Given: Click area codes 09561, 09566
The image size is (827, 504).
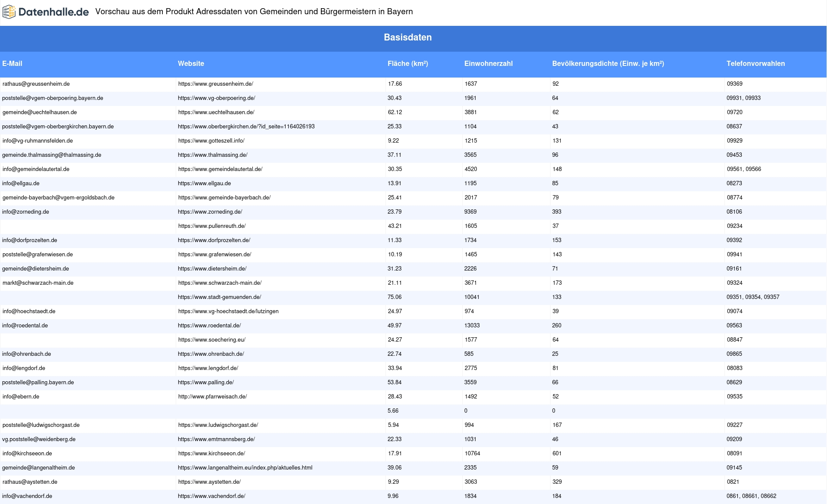Looking at the screenshot, I should pyautogui.click(x=744, y=169).
